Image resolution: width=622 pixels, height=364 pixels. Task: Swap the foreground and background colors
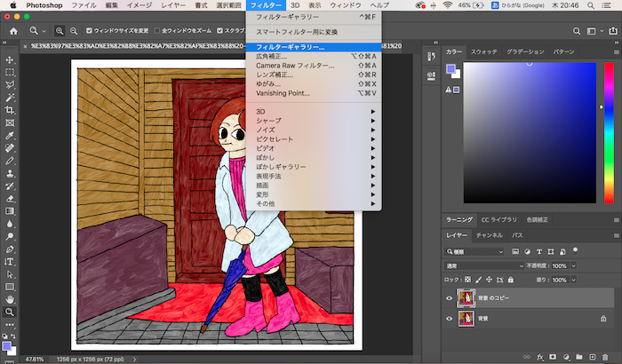[x=12, y=336]
